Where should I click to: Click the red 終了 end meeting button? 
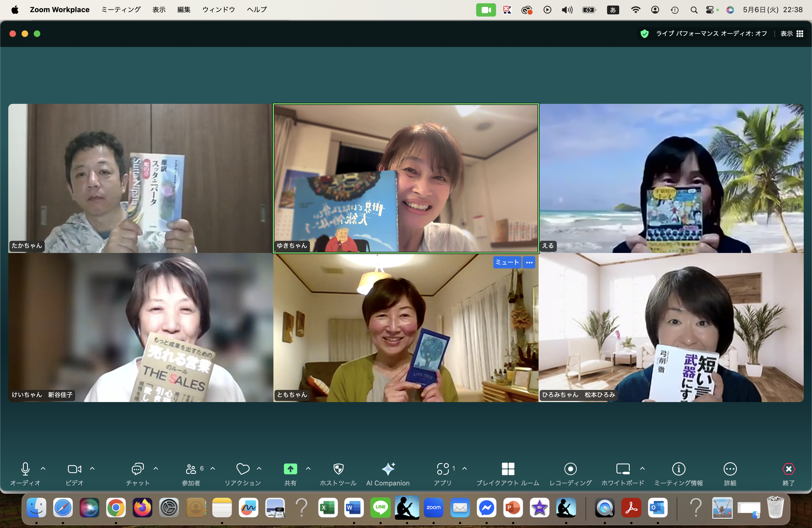coord(788,469)
